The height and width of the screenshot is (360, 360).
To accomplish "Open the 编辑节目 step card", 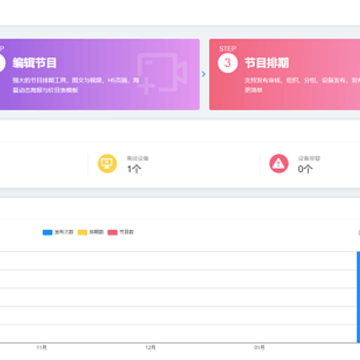I will tap(100, 74).
